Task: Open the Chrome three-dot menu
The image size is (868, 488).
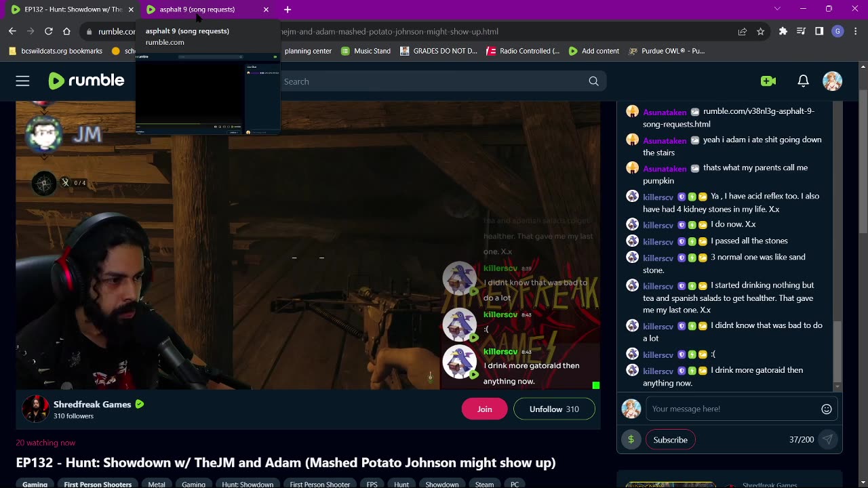Action: click(x=855, y=31)
